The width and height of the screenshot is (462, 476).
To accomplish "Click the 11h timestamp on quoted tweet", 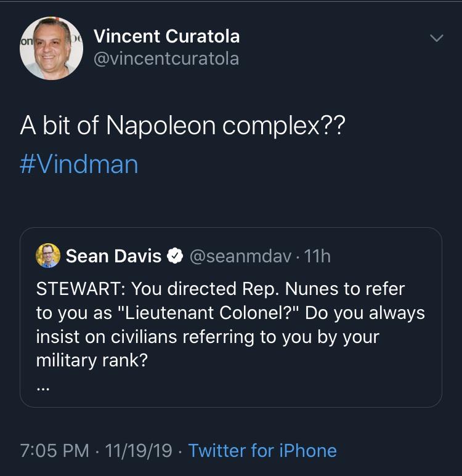I will pyautogui.click(x=317, y=256).
